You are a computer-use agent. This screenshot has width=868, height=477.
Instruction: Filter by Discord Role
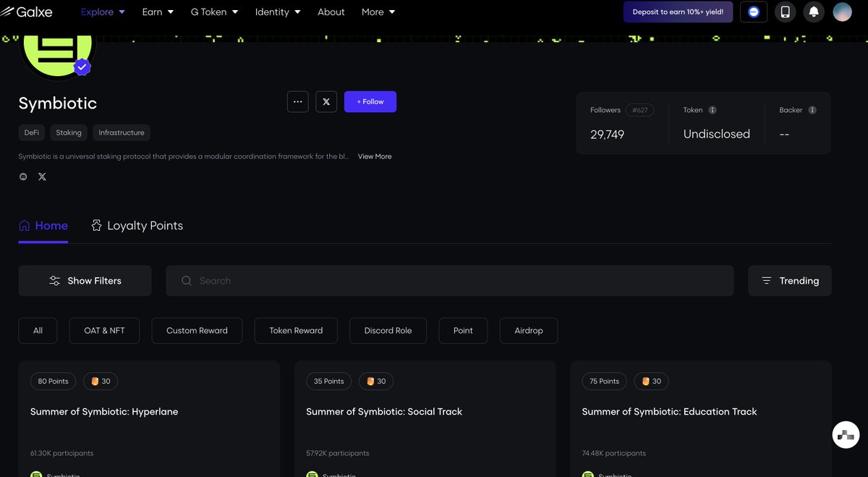point(388,331)
